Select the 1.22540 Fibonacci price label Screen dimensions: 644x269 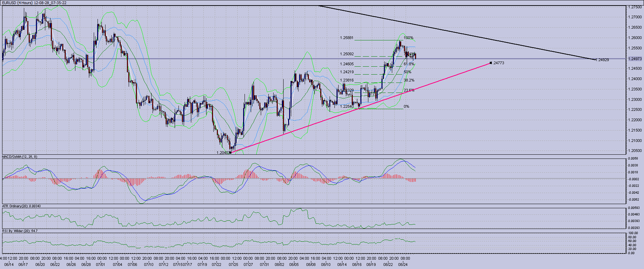pos(347,106)
